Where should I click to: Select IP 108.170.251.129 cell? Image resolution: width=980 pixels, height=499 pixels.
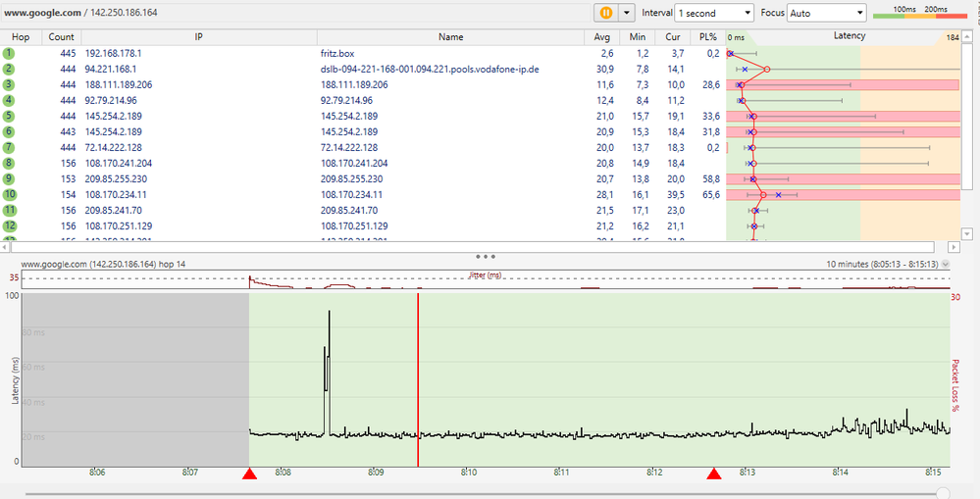119,226
